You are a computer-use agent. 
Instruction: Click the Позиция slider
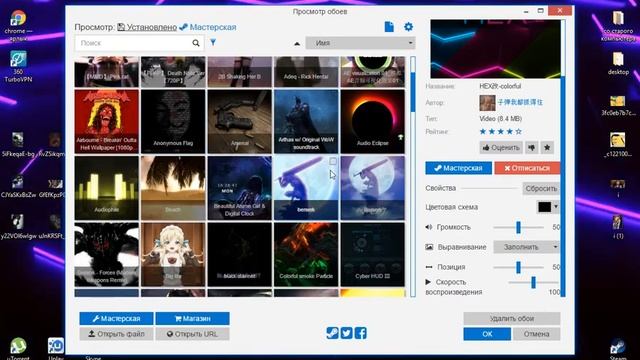(x=518, y=267)
